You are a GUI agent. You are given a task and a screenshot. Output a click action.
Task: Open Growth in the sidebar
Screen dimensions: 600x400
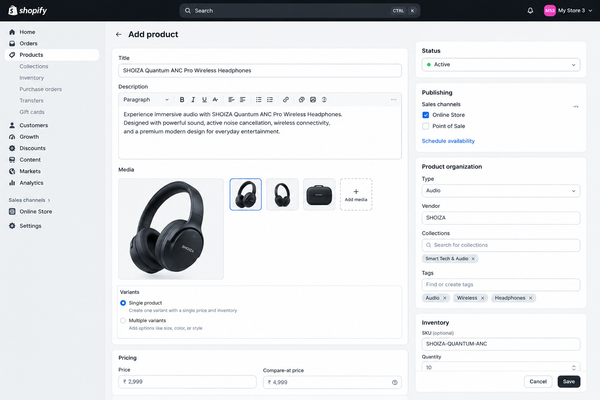pos(29,137)
